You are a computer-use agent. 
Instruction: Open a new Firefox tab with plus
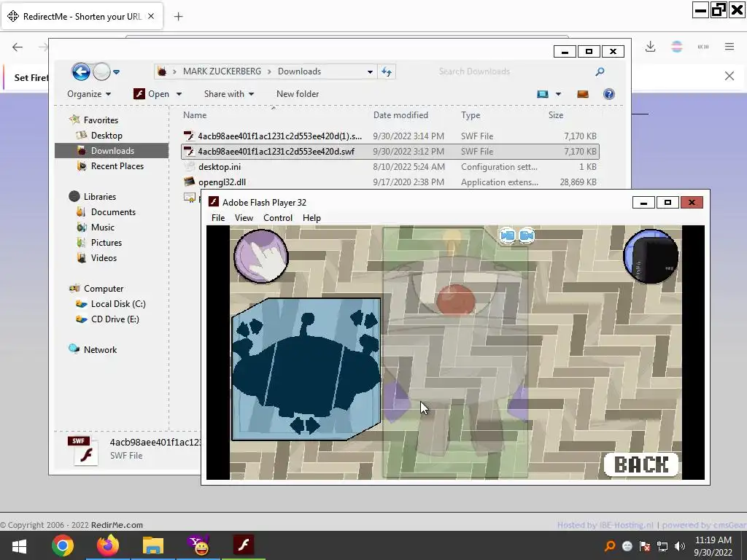click(178, 17)
